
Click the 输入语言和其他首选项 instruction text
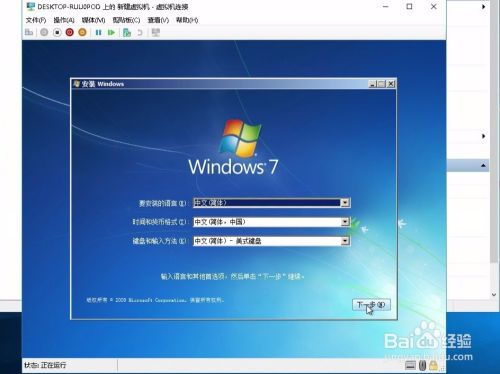(232, 276)
